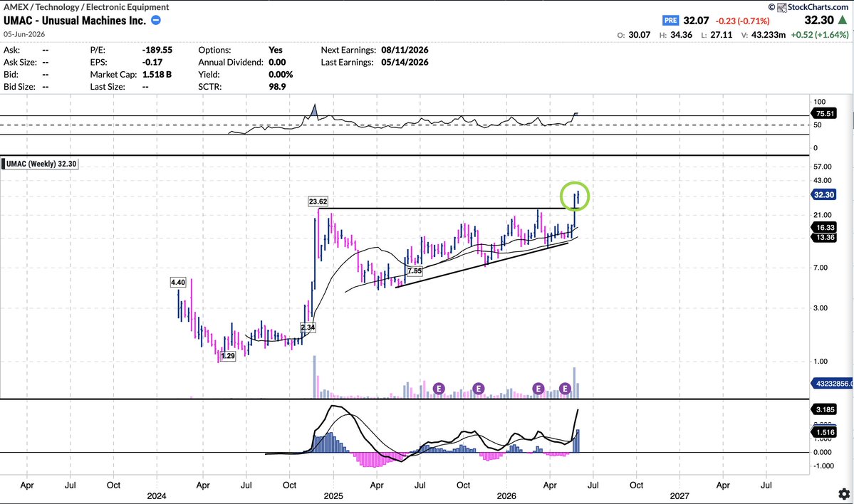Click the earnings E marker near March 2026
Viewport: 854px width, 504px height.
(x=538, y=389)
